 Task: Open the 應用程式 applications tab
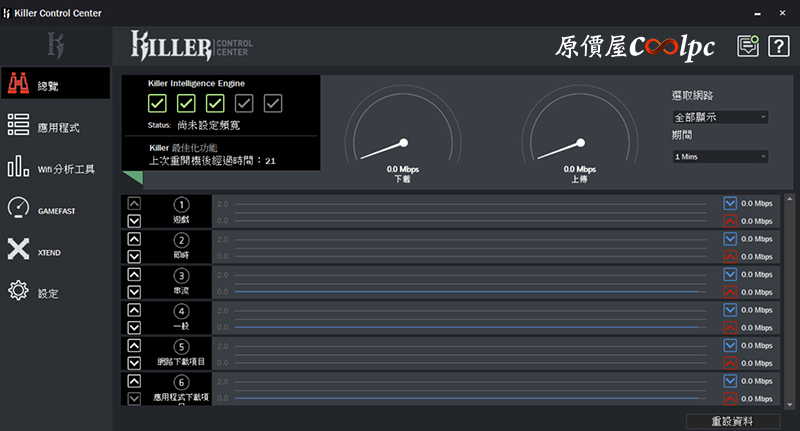coord(55,125)
